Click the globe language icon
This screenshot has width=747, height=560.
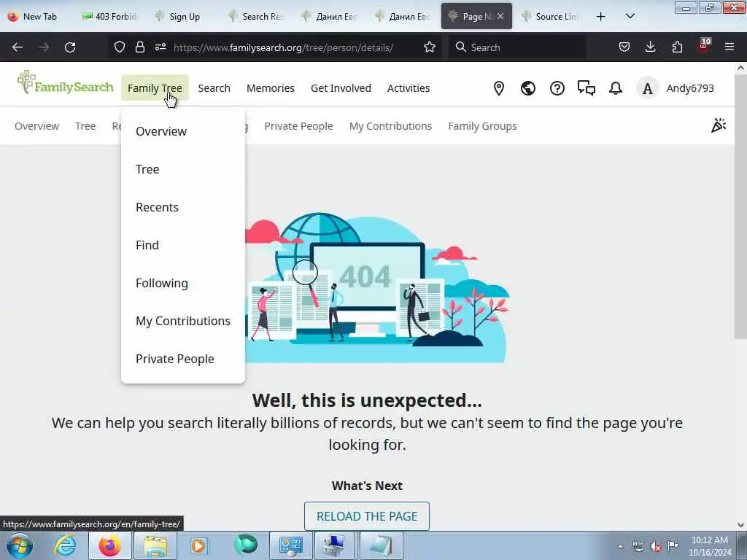(528, 88)
